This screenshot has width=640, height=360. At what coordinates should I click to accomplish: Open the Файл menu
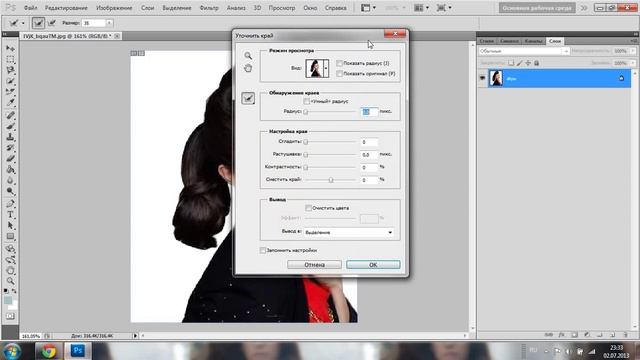tap(30, 8)
